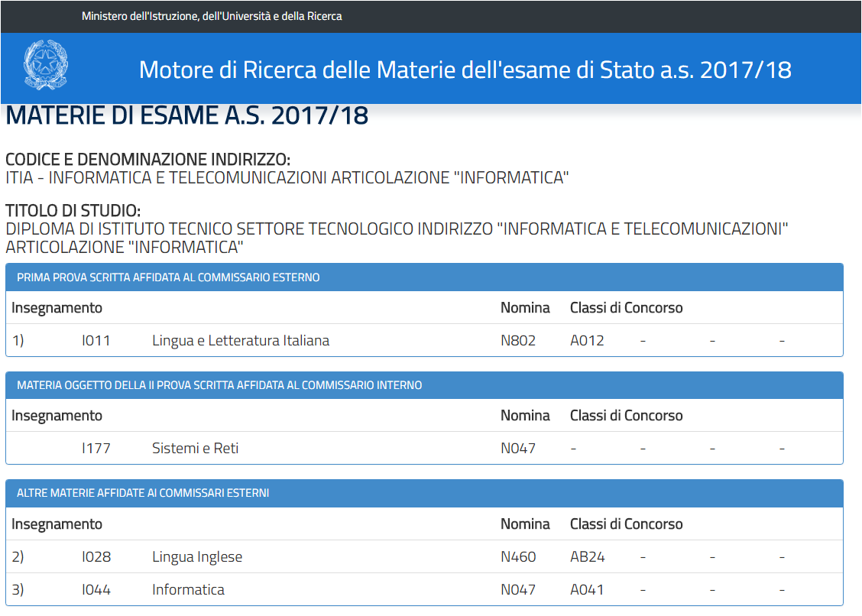Click the Motore di Ricerca page title
Viewport: 862px width, 616px height.
tap(465, 70)
